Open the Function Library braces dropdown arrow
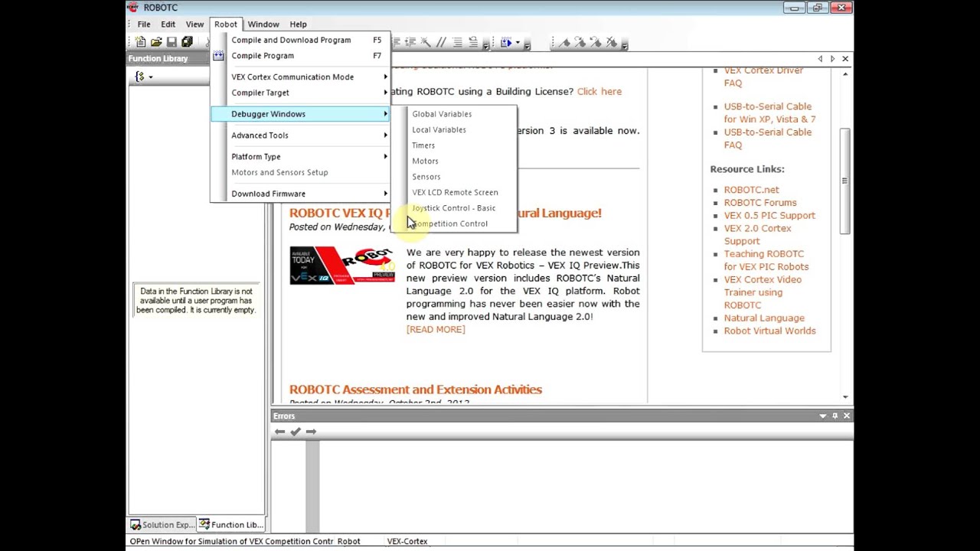980x551 pixels. point(151,77)
